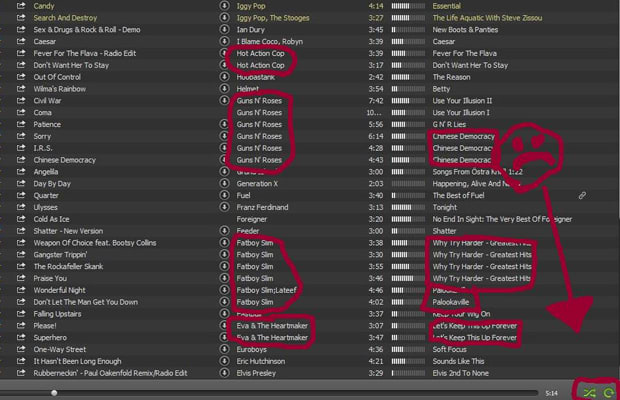Click share icon for Candy track
The width and height of the screenshot is (620, 400).
pyautogui.click(x=21, y=6)
